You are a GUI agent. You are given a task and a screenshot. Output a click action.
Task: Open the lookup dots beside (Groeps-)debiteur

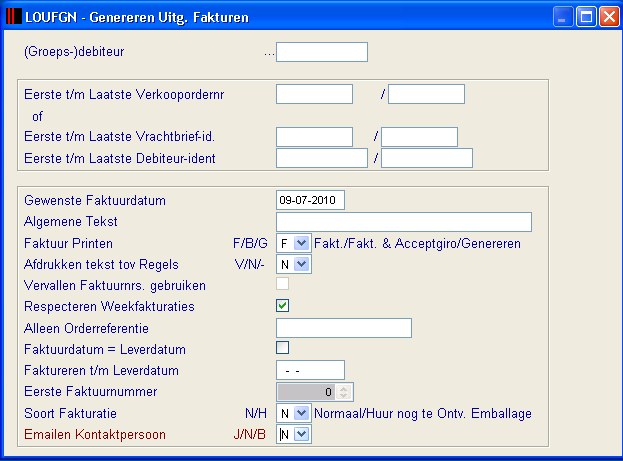[x=269, y=53]
